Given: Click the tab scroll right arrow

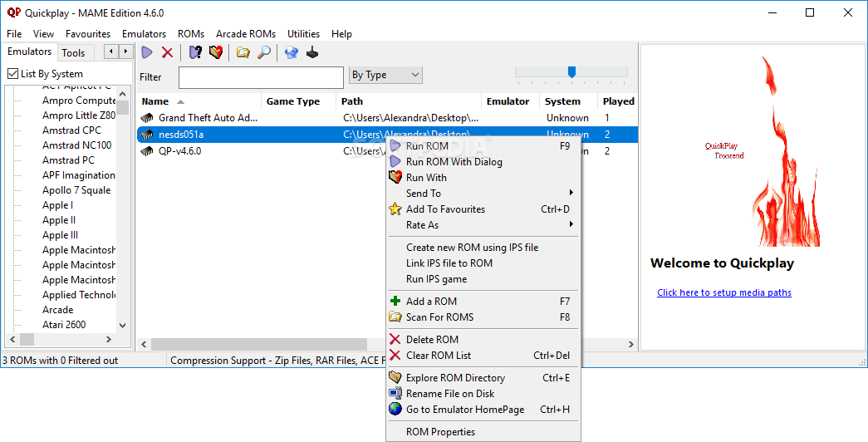Looking at the screenshot, I should pyautogui.click(x=126, y=52).
